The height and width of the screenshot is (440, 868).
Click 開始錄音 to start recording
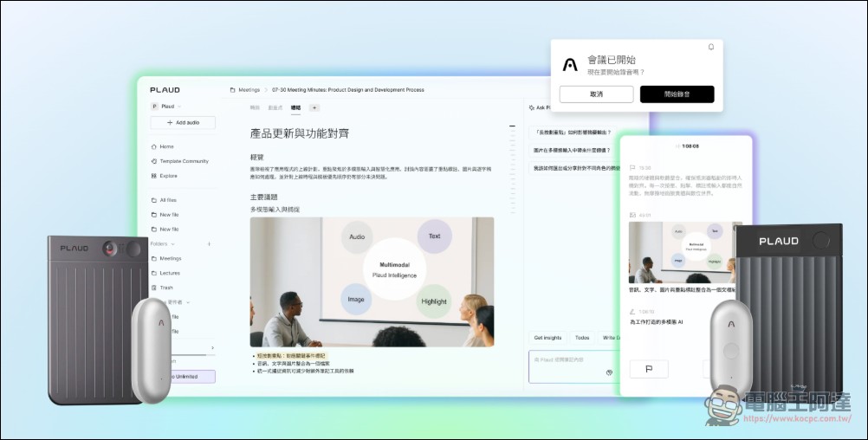pos(677,94)
